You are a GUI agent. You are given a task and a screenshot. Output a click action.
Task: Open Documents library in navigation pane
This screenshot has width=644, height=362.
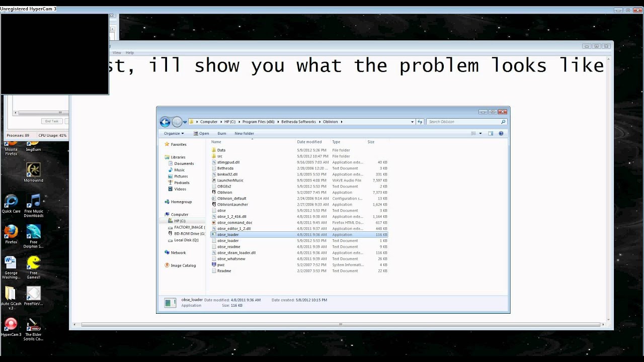[x=184, y=163]
